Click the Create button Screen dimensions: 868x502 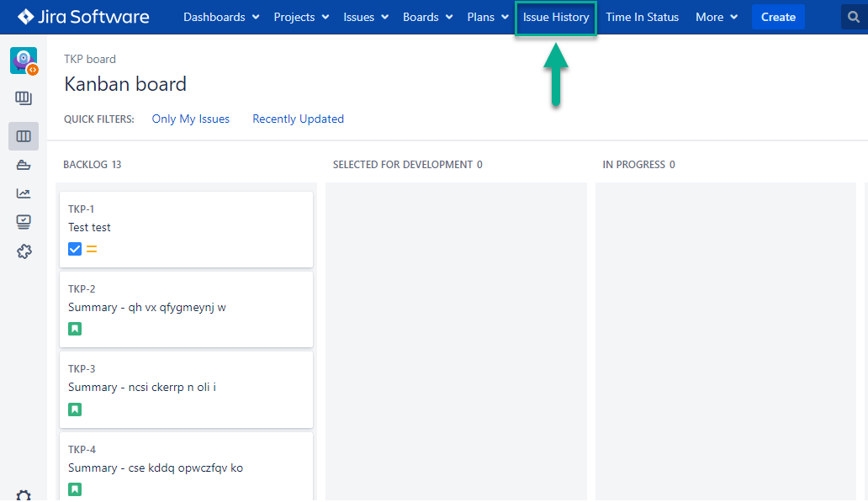coord(778,17)
